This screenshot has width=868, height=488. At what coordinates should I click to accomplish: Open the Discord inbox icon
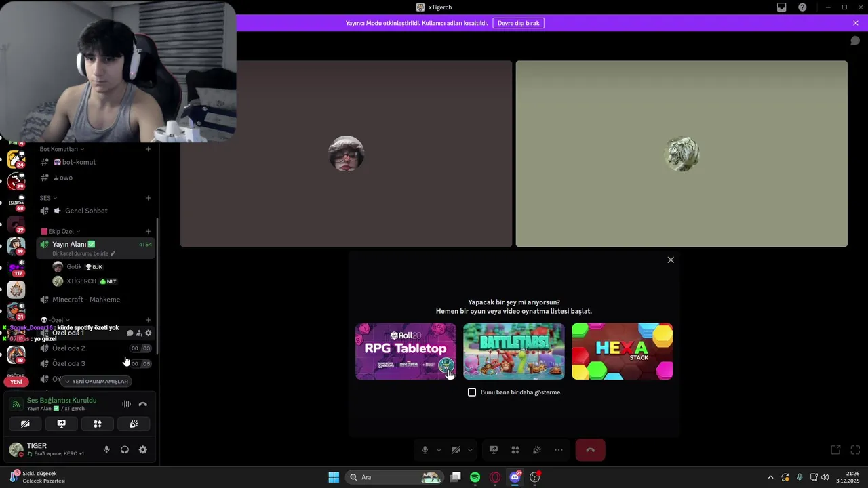pos(781,7)
